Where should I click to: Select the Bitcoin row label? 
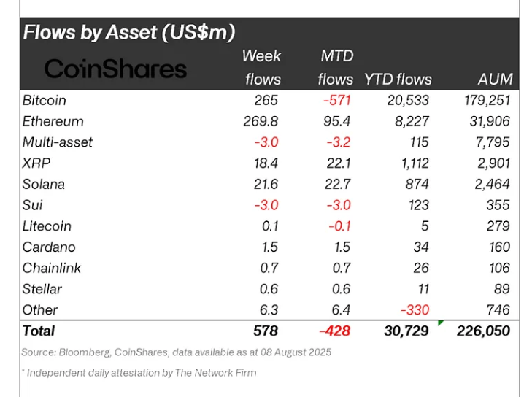(x=44, y=100)
